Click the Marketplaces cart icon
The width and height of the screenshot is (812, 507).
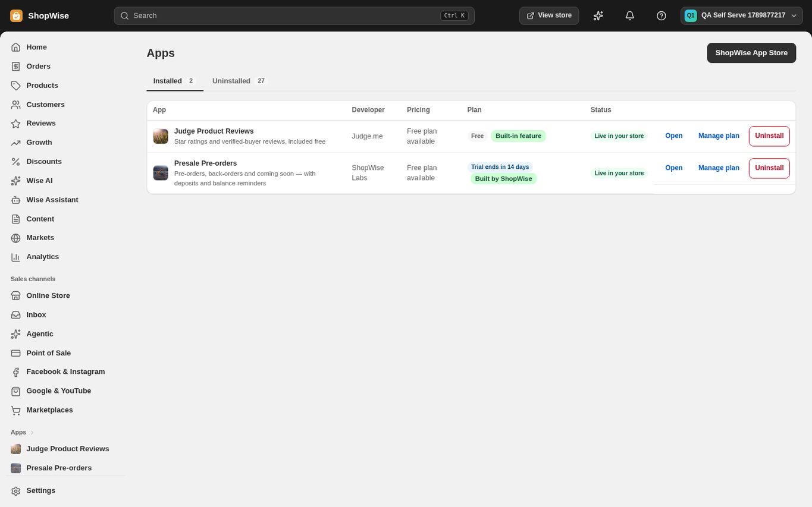pyautogui.click(x=16, y=410)
